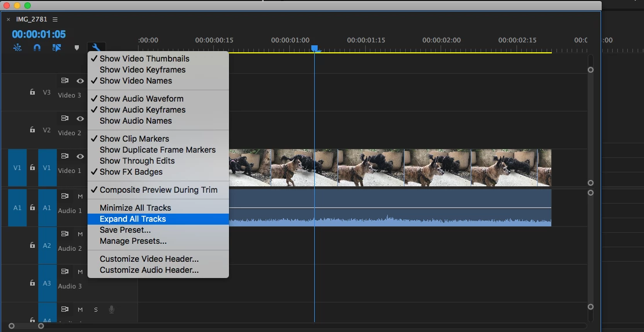Screen dimensions: 644x332
Task: Click the timeline zoom scrollbar left handle
Action: pos(12,326)
